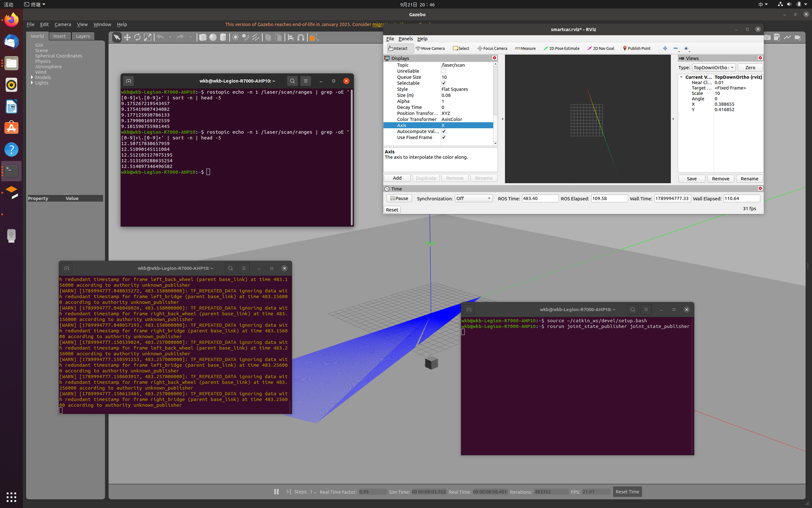This screenshot has height=508, width=812.
Task: Pause Gazebo simulation playback
Action: (x=276, y=491)
